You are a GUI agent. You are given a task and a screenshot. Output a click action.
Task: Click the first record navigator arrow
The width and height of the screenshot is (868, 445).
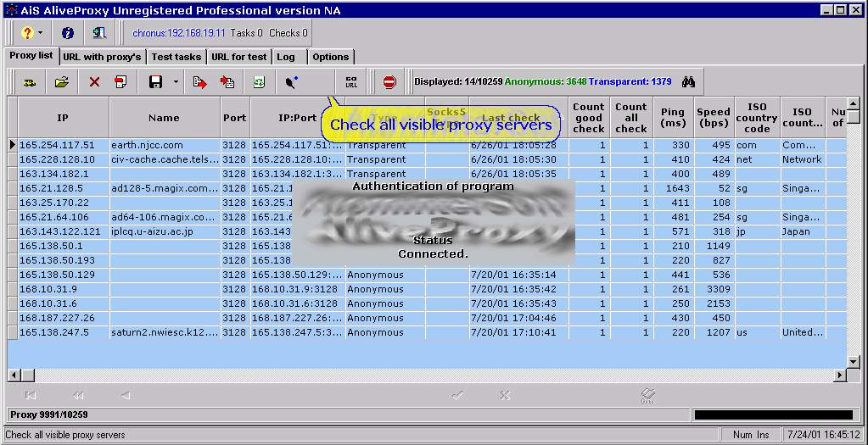(31, 395)
